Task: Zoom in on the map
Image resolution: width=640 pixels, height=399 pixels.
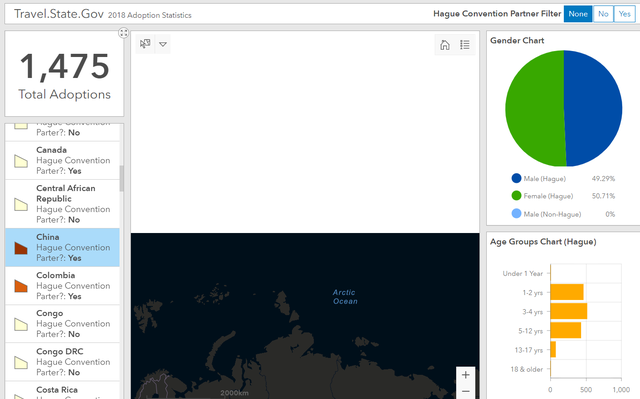Action: pos(465,375)
